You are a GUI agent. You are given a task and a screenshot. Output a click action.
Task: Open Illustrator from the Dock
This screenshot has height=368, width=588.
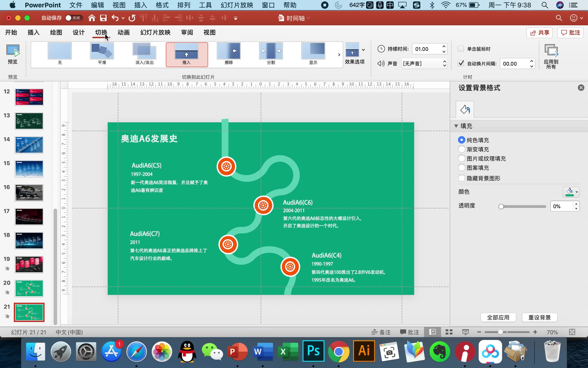[x=364, y=351]
